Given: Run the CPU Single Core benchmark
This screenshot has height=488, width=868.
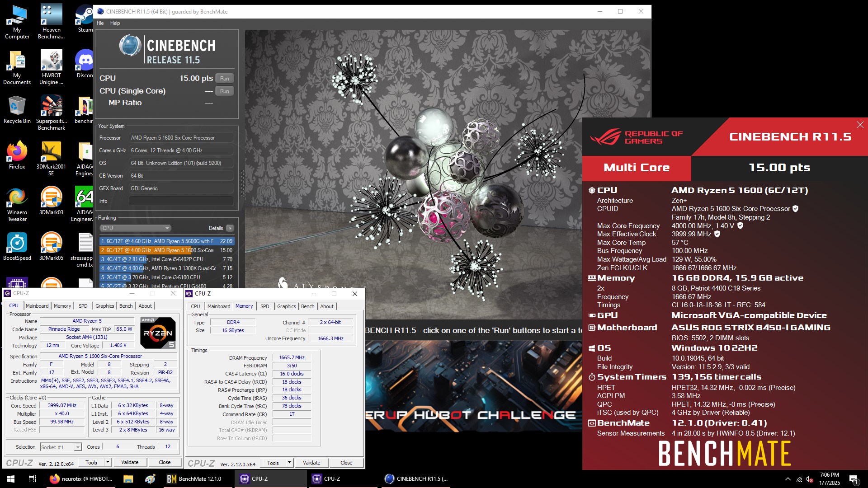Looking at the screenshot, I should point(225,91).
